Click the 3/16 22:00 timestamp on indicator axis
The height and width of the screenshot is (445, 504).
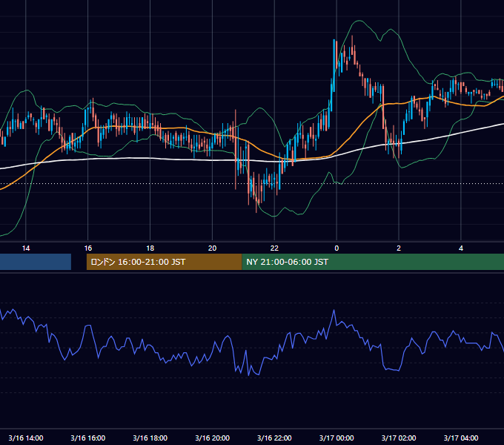click(274, 438)
